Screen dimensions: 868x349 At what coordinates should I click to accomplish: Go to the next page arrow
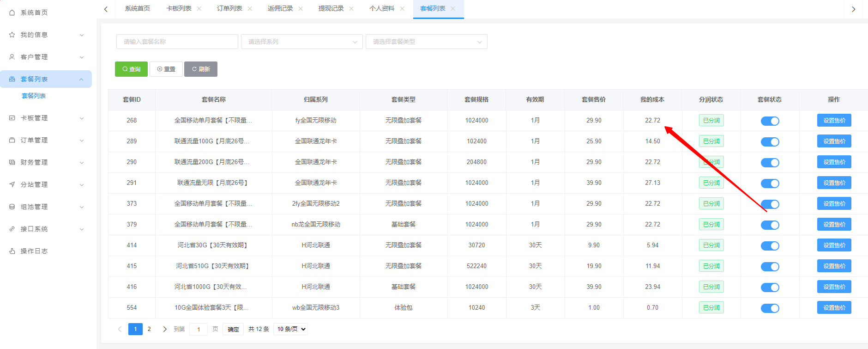[165, 329]
